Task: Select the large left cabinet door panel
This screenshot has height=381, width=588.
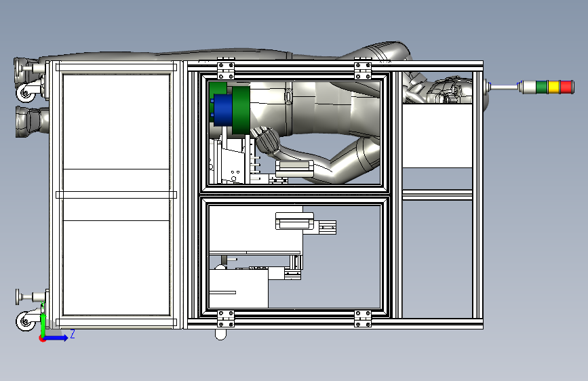Action: [x=116, y=195]
